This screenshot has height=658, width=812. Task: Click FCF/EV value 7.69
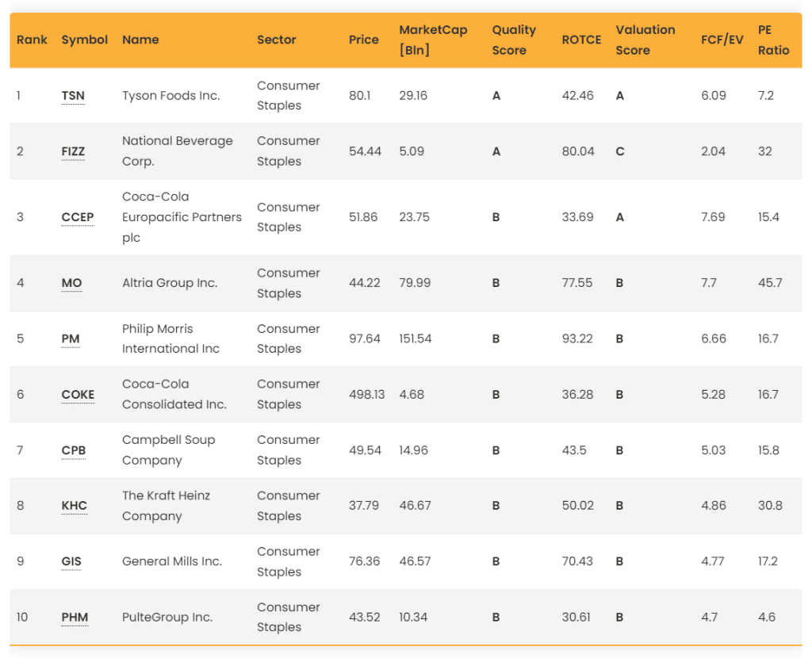pyautogui.click(x=713, y=217)
